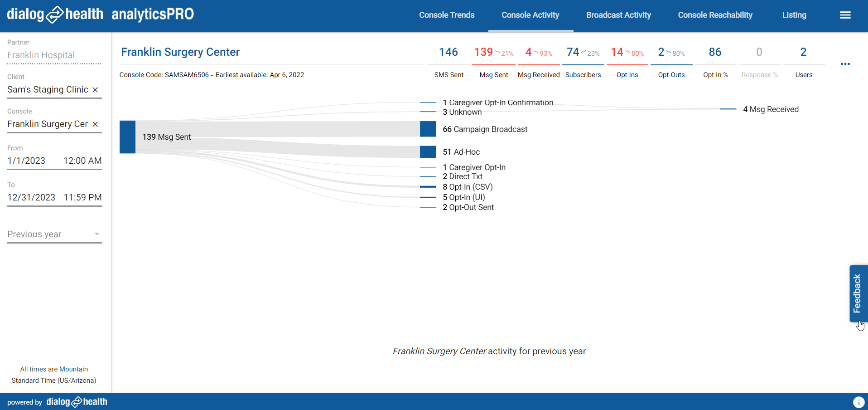The height and width of the screenshot is (410, 868).
Task: Click the analyticsPRO title text
Action: [153, 15]
